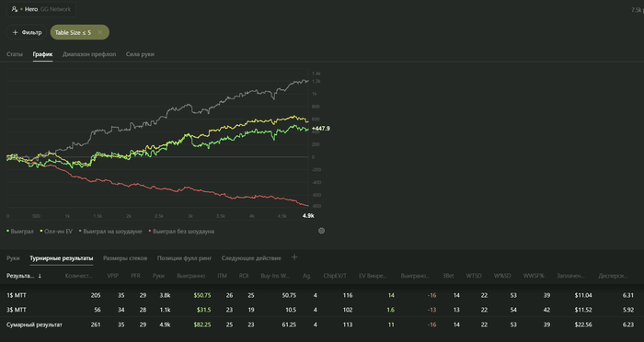The width and height of the screenshot is (644, 342).
Task: Click the $22.56 paid total cell
Action: [x=583, y=325]
